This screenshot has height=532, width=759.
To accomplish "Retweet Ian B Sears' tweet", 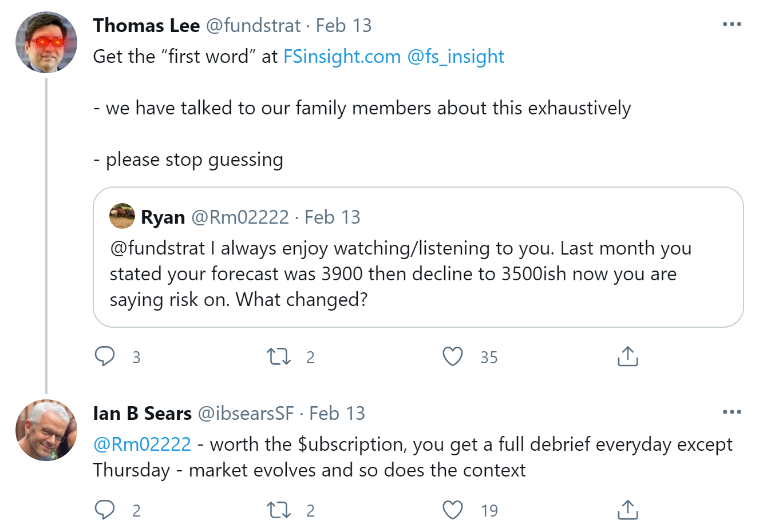I will coord(279,510).
